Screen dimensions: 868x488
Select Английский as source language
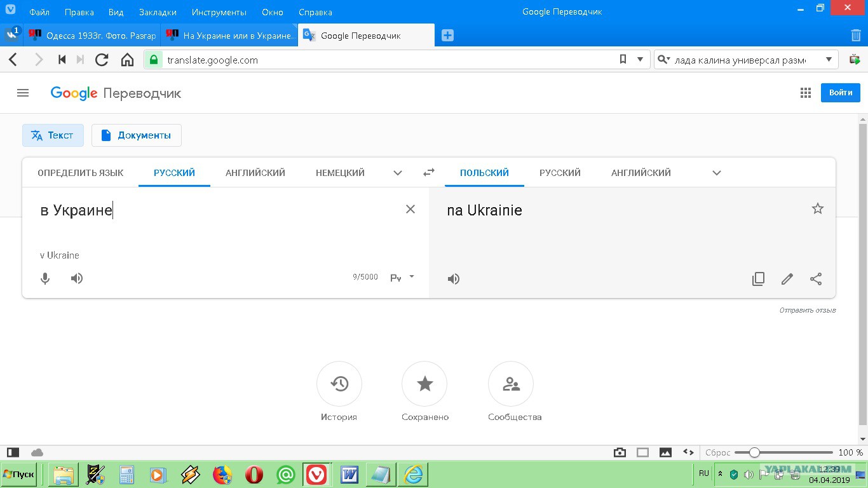coord(255,173)
